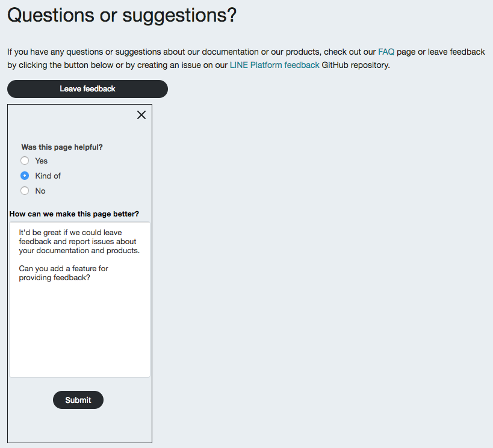493x448 pixels.
Task: Click the "Leave feedback" button
Action: pos(87,88)
